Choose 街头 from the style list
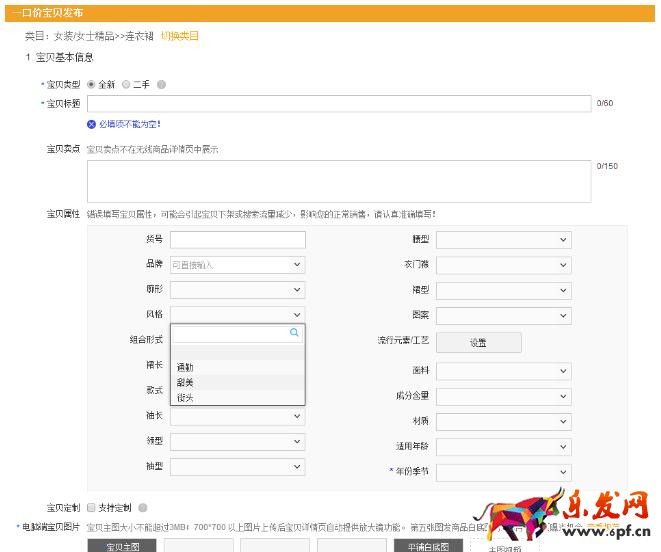 (x=186, y=397)
